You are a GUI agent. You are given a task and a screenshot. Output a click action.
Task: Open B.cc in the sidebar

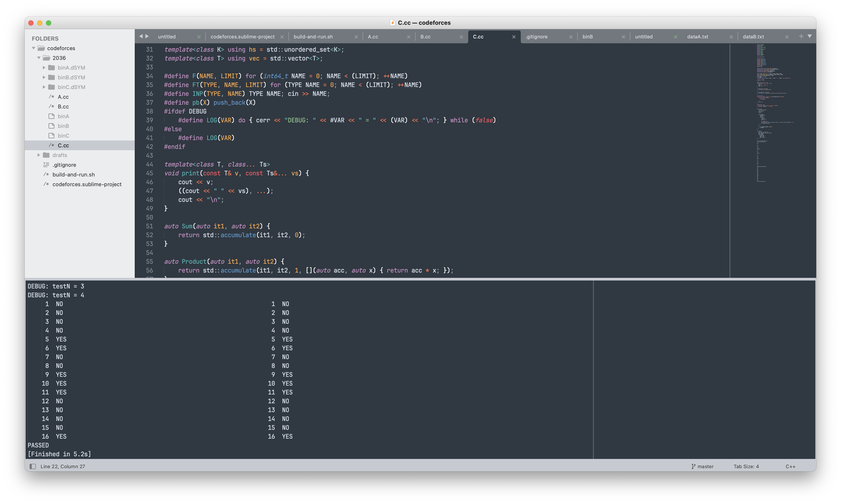pos(63,107)
